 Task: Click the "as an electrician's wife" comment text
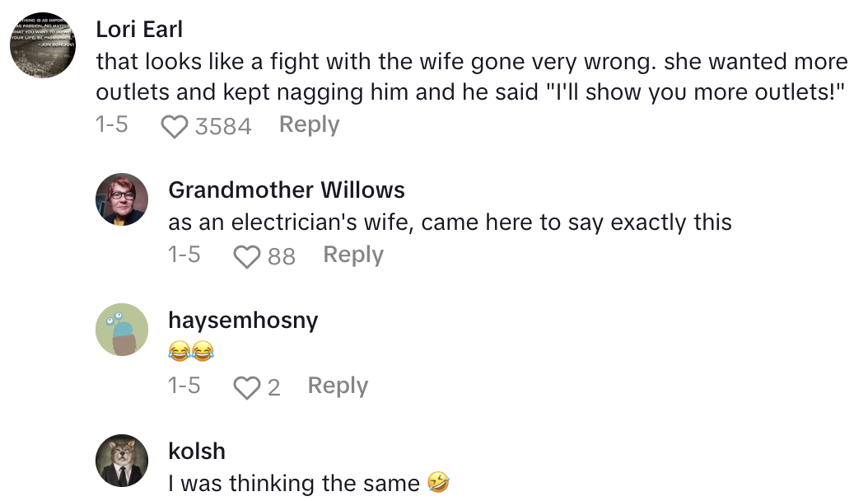450,222
